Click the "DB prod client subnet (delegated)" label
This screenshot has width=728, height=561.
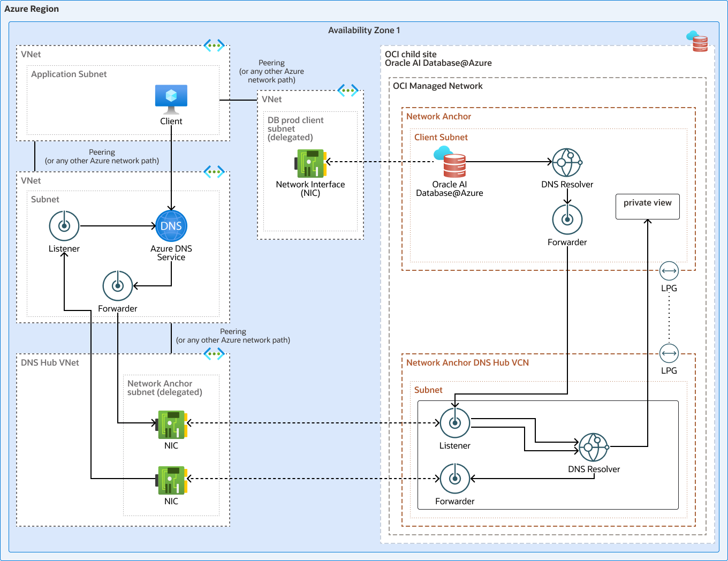point(295,128)
